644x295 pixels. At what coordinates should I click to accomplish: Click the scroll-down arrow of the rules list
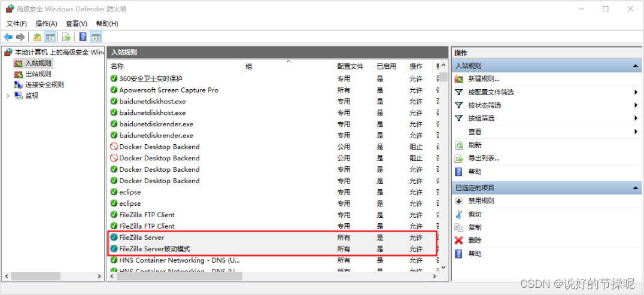click(x=443, y=267)
